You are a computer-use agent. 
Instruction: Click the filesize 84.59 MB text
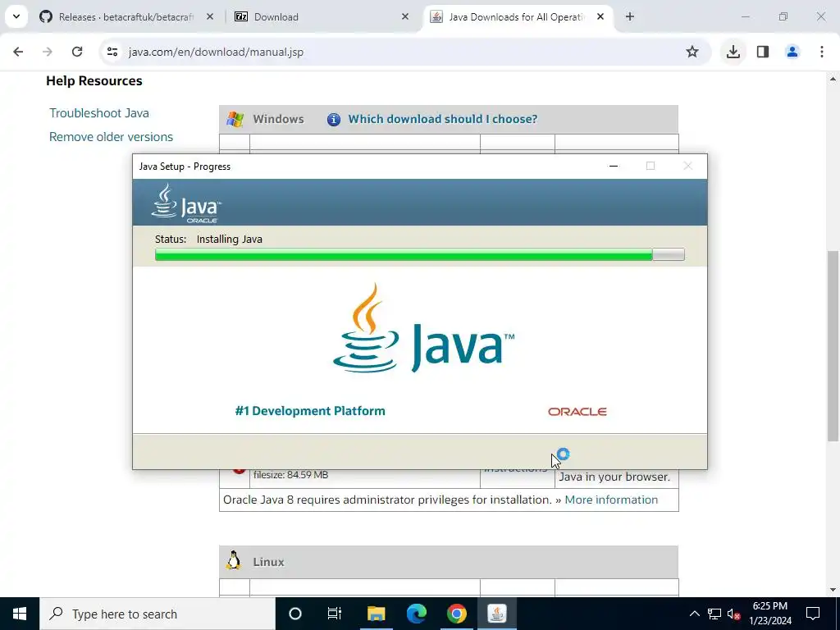(291, 475)
